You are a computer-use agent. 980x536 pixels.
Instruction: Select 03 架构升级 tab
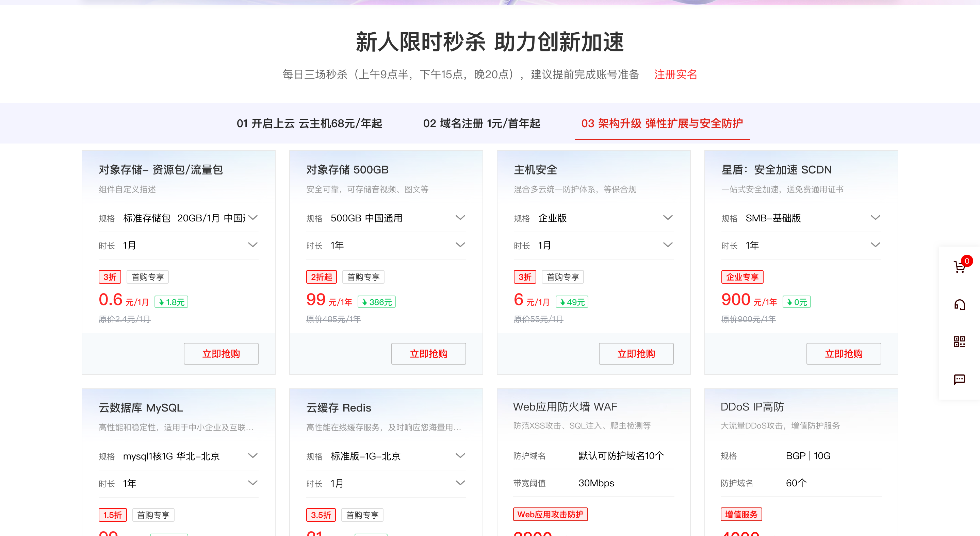pos(661,123)
